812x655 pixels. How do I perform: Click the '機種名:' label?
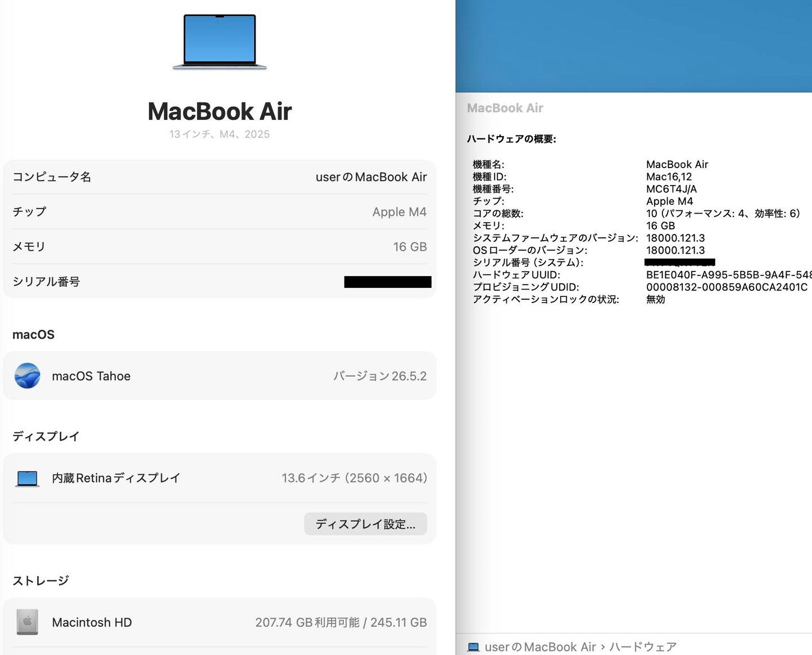[488, 165]
